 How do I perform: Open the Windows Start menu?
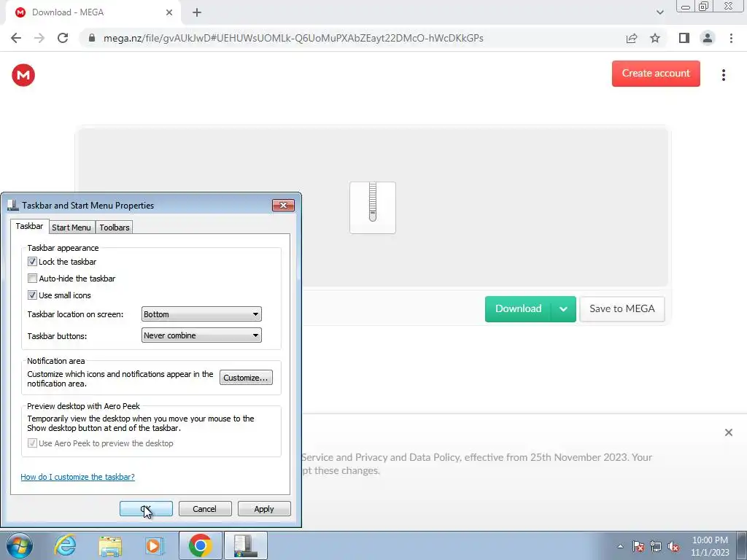(x=20, y=545)
